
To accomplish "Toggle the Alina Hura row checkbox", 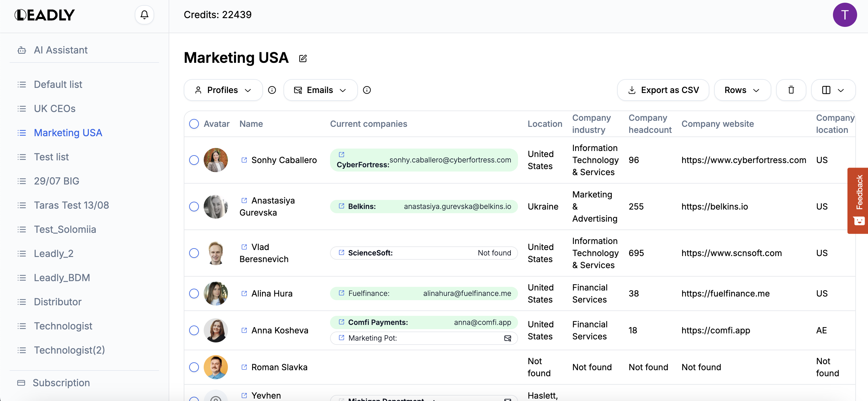I will tap(194, 293).
